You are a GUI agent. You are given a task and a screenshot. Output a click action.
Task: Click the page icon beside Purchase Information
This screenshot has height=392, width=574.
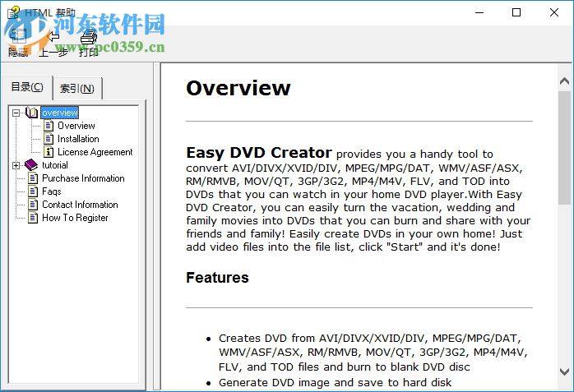33,178
